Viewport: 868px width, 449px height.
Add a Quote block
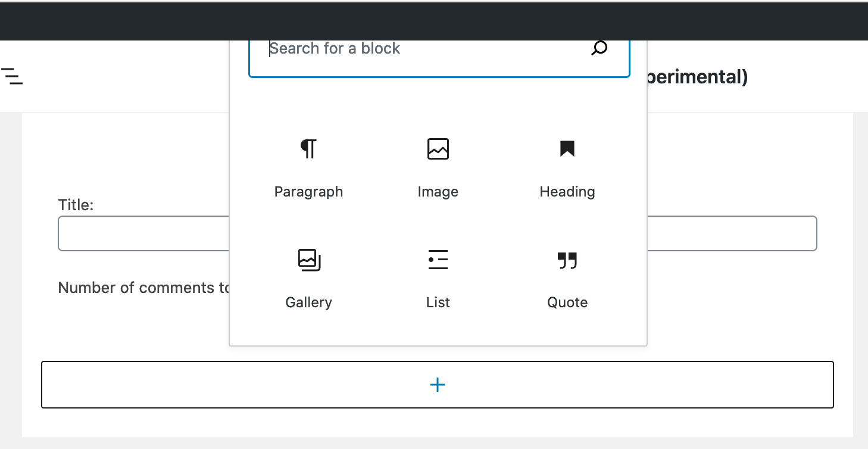click(x=567, y=260)
